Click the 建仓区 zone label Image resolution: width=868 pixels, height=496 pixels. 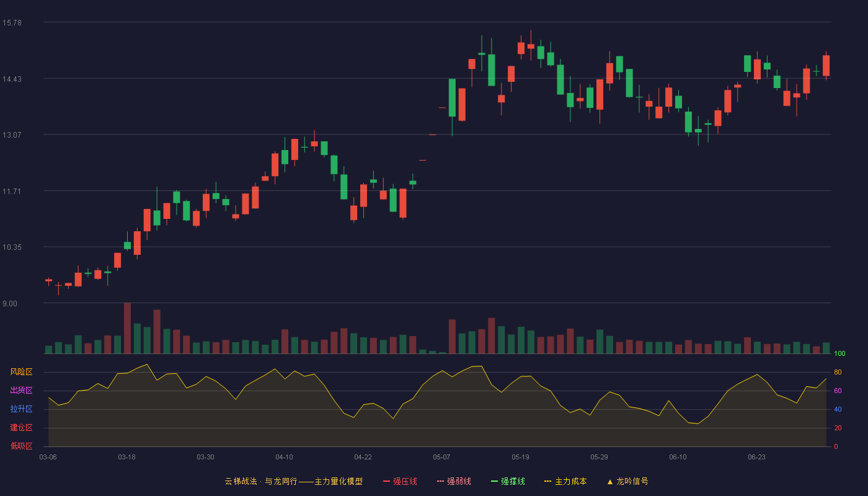pos(21,428)
